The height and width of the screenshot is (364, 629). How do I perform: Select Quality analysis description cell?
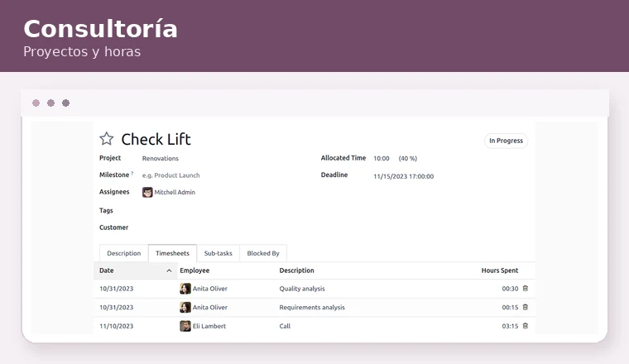click(302, 289)
